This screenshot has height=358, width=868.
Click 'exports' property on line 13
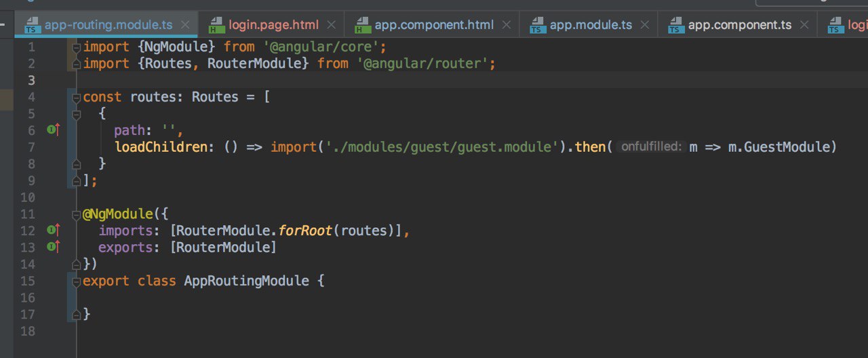coord(125,247)
